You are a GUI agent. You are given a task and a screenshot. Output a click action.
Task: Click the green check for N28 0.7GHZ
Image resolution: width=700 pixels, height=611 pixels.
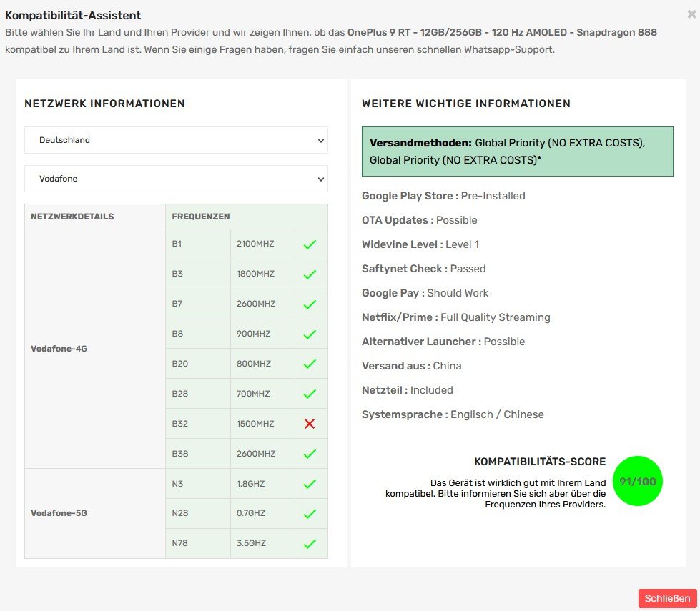point(310,513)
